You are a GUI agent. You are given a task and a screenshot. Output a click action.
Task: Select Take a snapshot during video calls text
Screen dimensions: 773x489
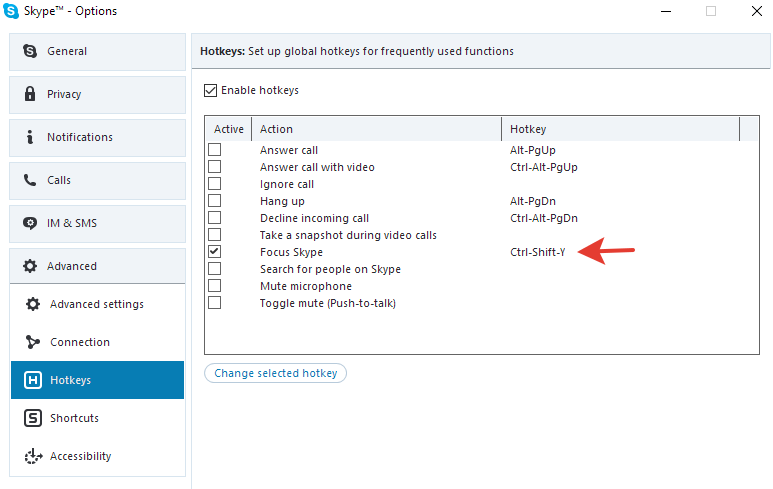[349, 235]
